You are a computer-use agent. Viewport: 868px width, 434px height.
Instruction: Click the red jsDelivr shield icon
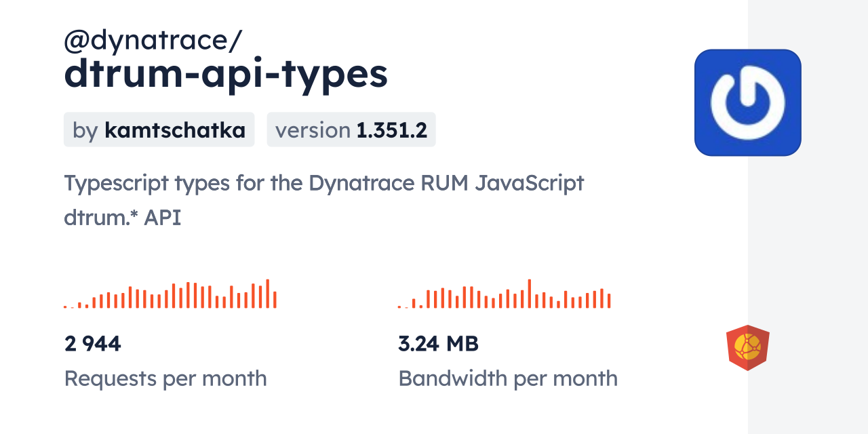[748, 348]
